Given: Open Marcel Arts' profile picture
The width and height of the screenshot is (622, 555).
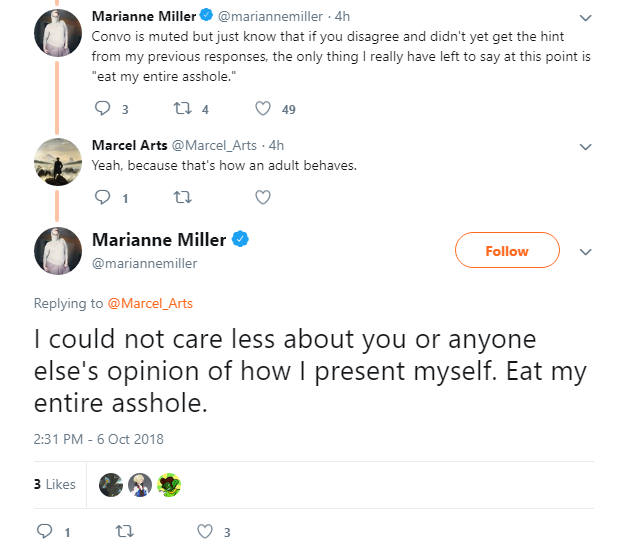Looking at the screenshot, I should (58, 162).
